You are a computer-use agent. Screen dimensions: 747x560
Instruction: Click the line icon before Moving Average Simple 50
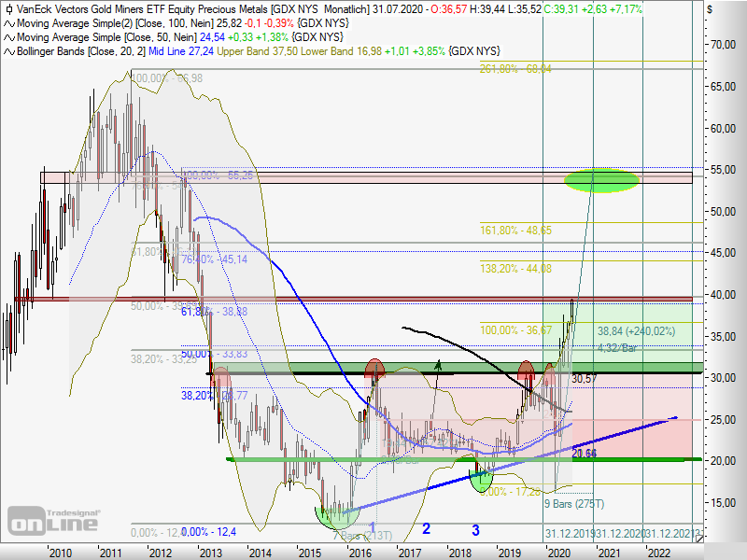click(9, 37)
